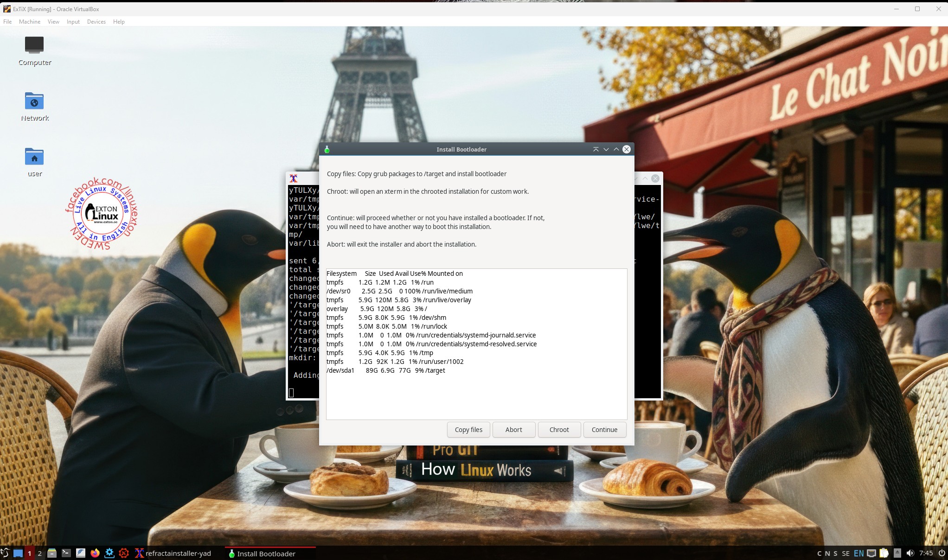948x560 pixels.
Task: Open the file manager taskbar icon
Action: pos(52,553)
